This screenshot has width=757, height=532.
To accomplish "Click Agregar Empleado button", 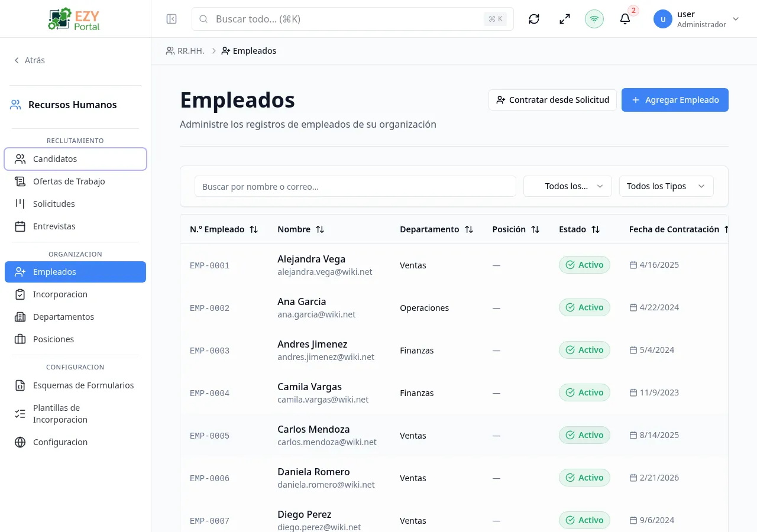I will [x=675, y=100].
